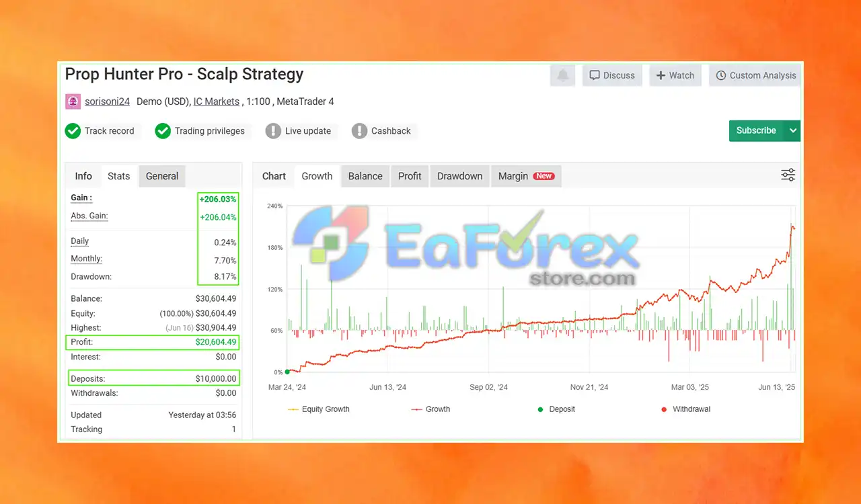Click the Subscribe button
This screenshot has height=504, width=861.
click(x=756, y=130)
